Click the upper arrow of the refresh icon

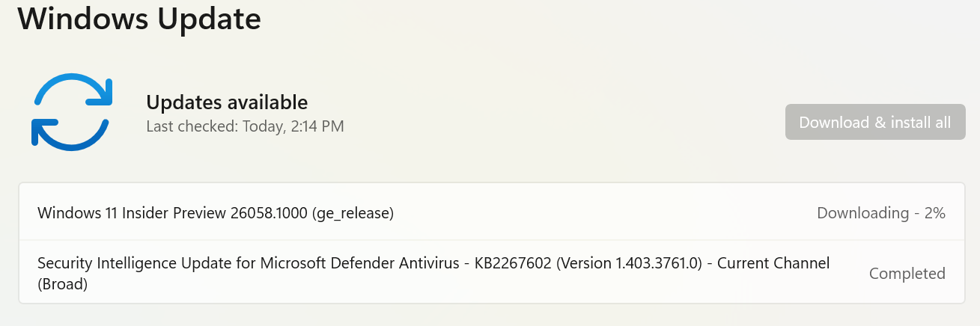click(x=73, y=91)
